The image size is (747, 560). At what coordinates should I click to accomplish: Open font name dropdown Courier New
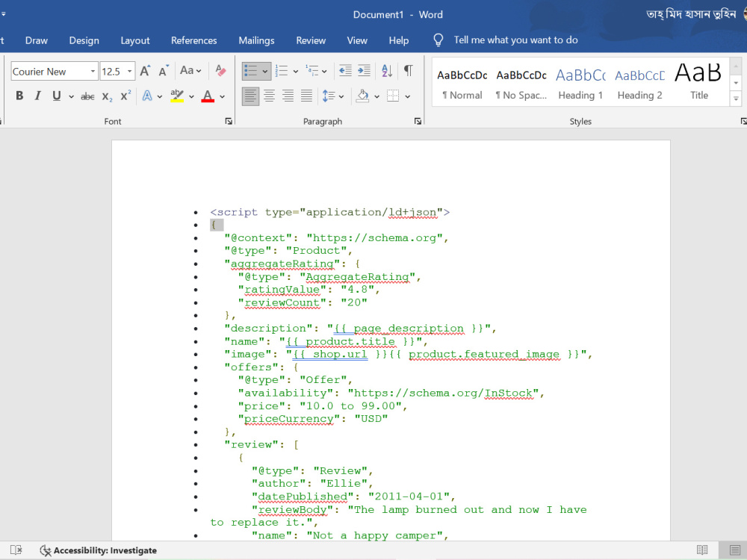coord(93,72)
